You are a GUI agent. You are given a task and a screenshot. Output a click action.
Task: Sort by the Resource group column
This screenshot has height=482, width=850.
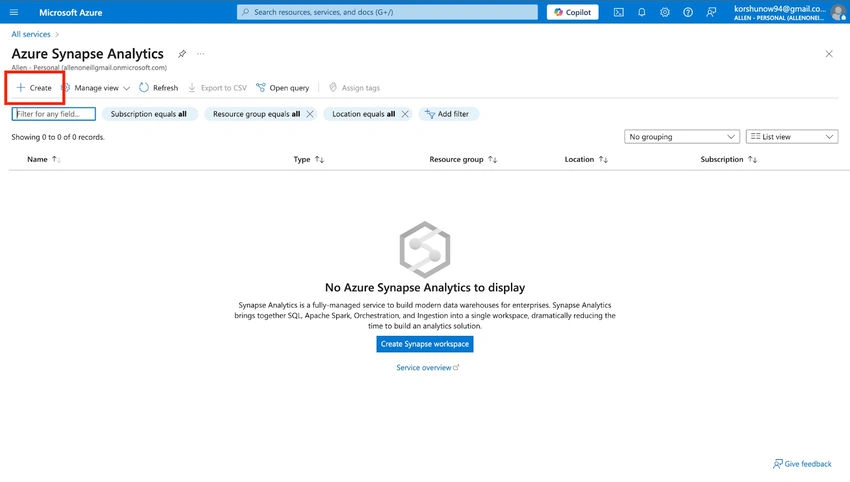463,159
